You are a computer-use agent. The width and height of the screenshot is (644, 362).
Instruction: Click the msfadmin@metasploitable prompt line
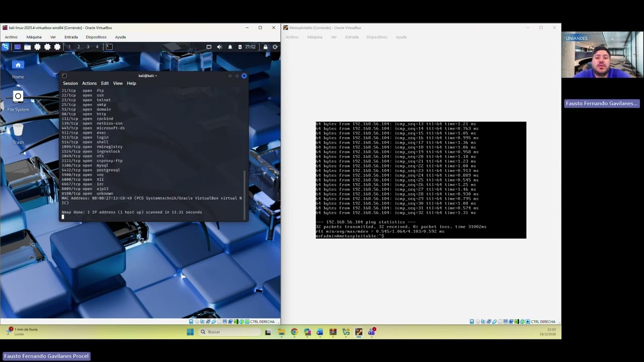(x=350, y=236)
